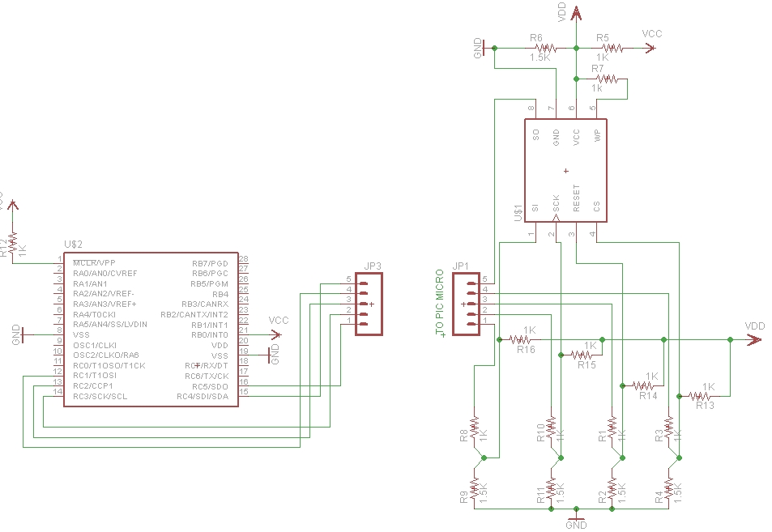Select the RA4/T0CKI pin name
Screen dimensions: 772x532
[x=95, y=314]
